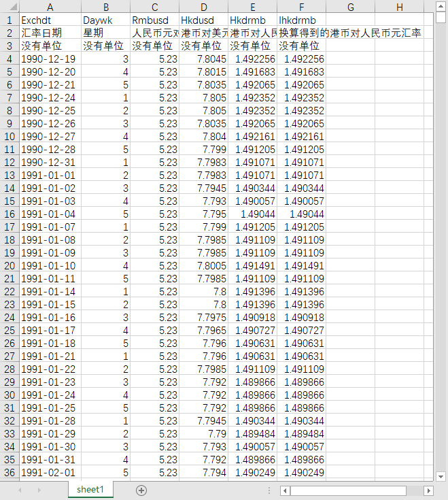Click the horizontal scrollbar thumb
The height and width of the screenshot is (500, 448).
tap(348, 490)
